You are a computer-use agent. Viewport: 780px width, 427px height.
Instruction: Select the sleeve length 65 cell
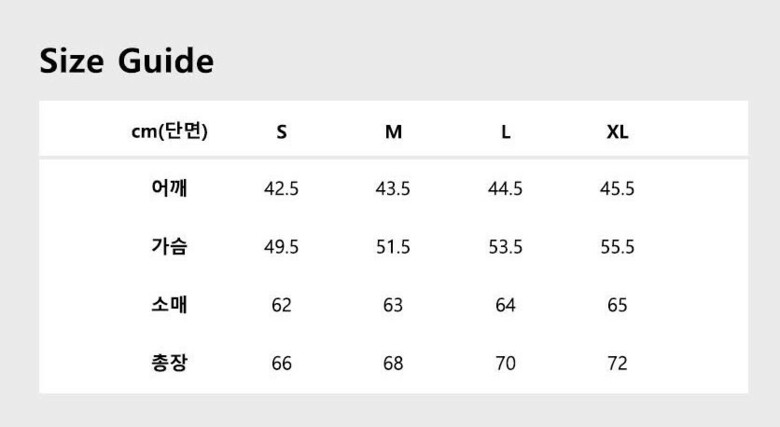point(618,305)
